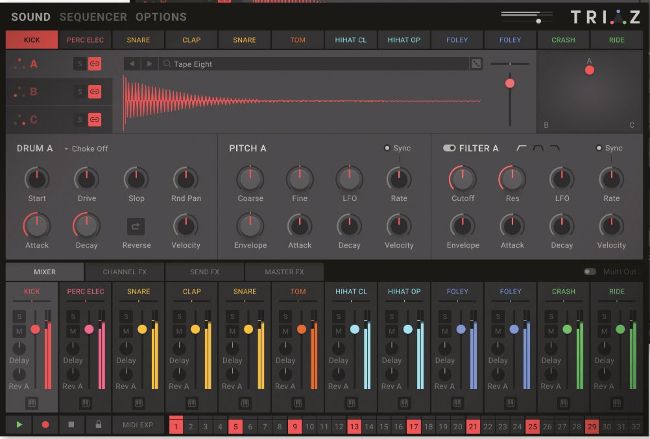
Task: Open the OPTIONS page
Action: [x=161, y=17]
